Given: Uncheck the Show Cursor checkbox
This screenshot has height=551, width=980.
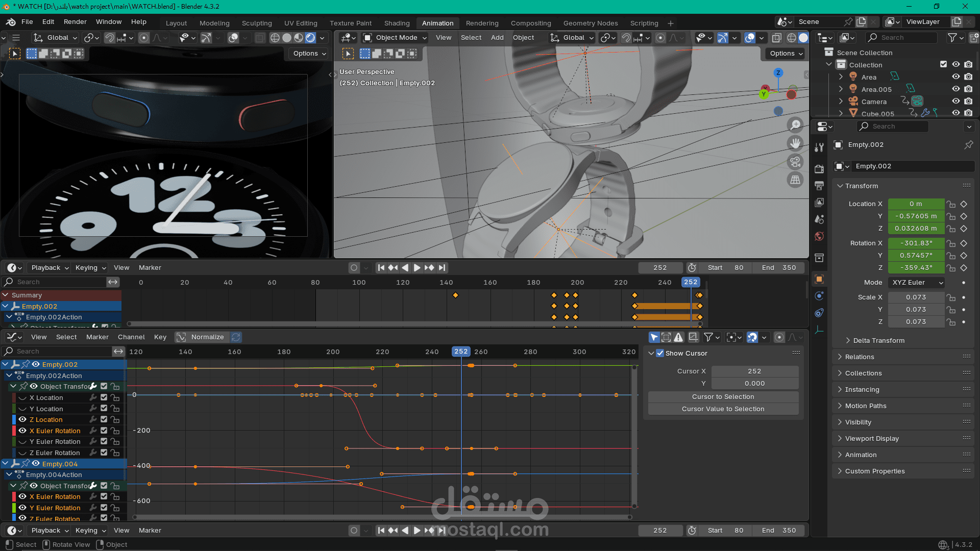Looking at the screenshot, I should click(x=660, y=353).
